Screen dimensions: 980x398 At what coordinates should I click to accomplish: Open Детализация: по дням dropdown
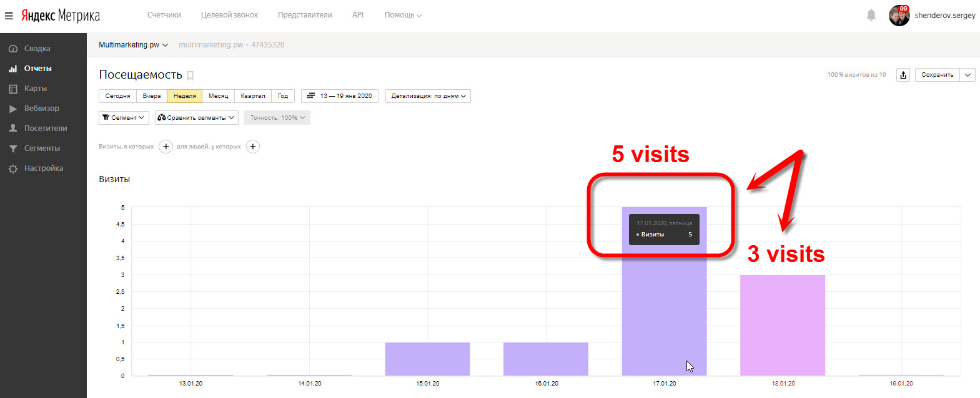[428, 96]
